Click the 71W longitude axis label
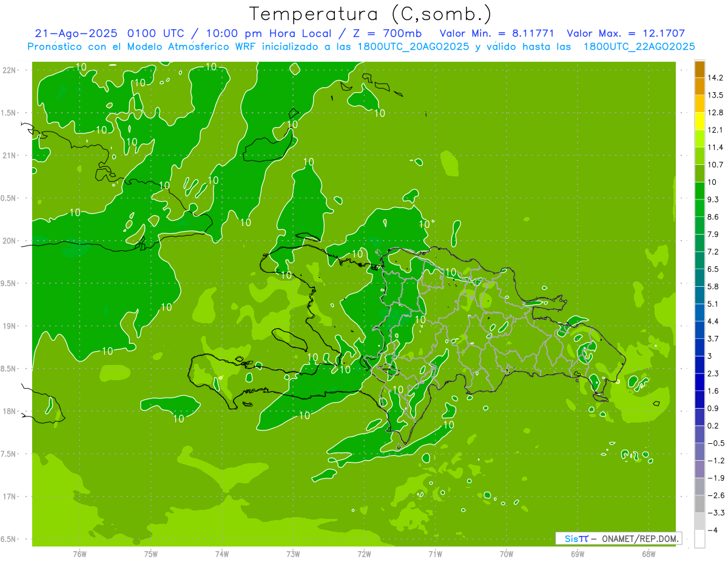This screenshot has width=728, height=562. [435, 554]
